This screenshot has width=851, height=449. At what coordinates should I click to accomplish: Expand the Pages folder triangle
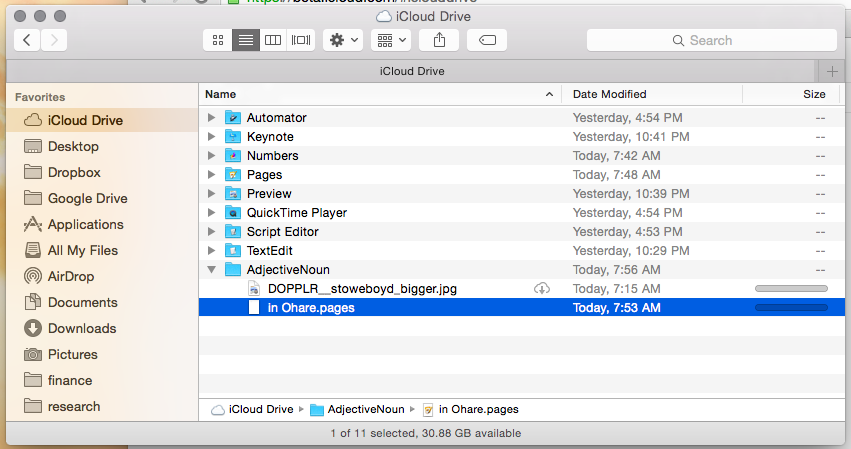(212, 174)
